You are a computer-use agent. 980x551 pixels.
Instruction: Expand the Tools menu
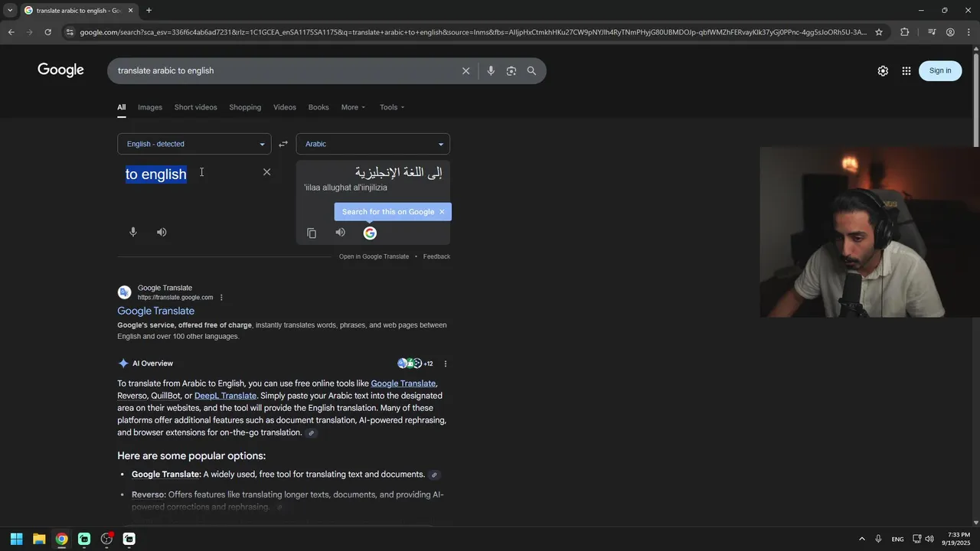pos(392,107)
